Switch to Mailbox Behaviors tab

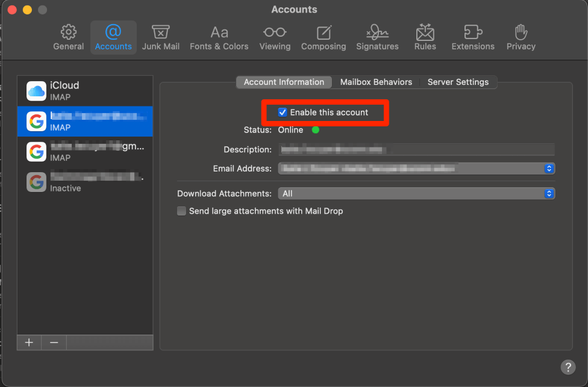point(376,82)
